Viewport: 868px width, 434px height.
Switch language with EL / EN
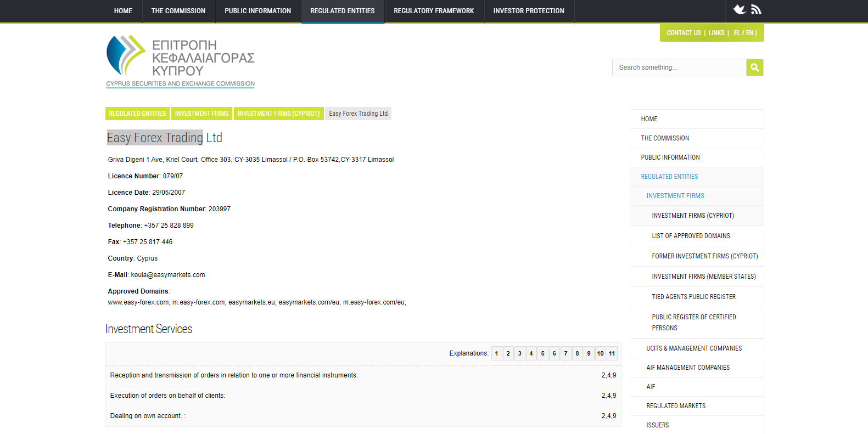coord(743,33)
